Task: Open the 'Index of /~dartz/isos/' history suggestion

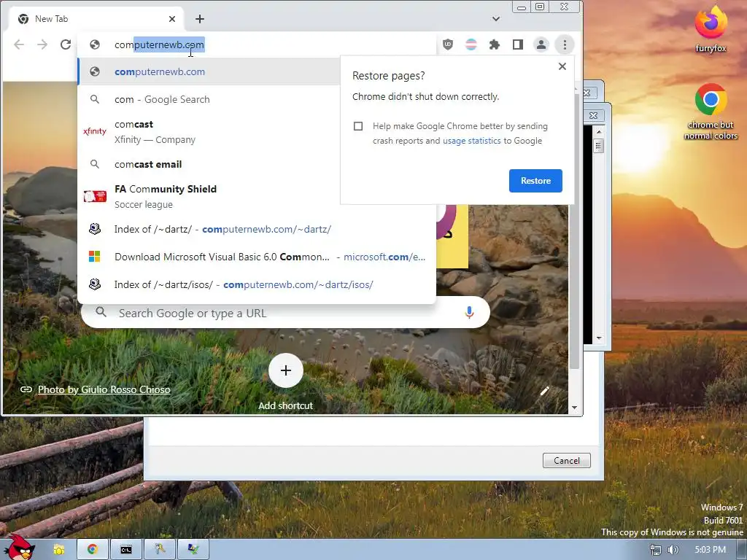Action: (257, 284)
